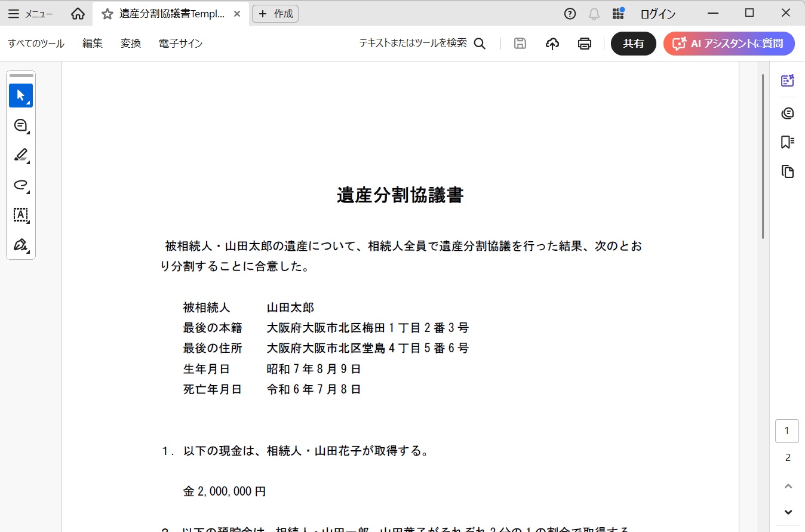Image resolution: width=805 pixels, height=532 pixels.
Task: Pick the freehand draw tool
Action: pyautogui.click(x=21, y=185)
